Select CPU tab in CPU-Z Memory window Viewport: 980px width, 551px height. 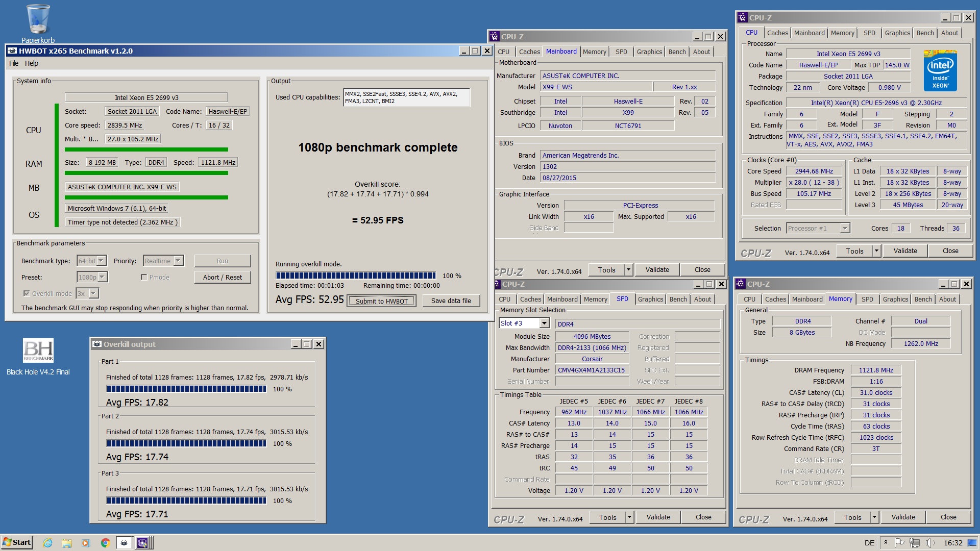click(x=750, y=299)
